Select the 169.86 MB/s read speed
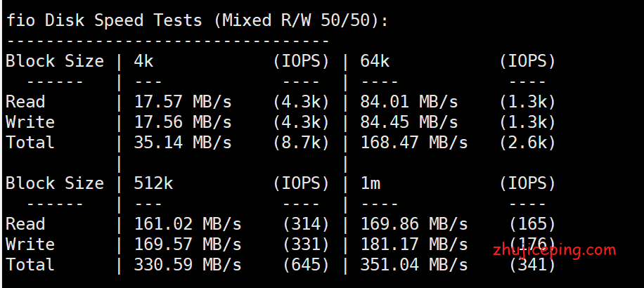The height and width of the screenshot is (288, 644). [x=414, y=224]
